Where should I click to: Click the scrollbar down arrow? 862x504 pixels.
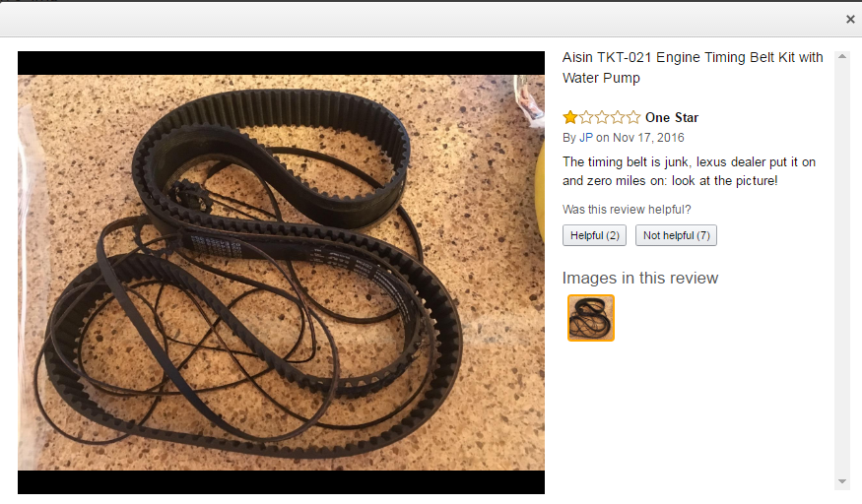click(842, 481)
